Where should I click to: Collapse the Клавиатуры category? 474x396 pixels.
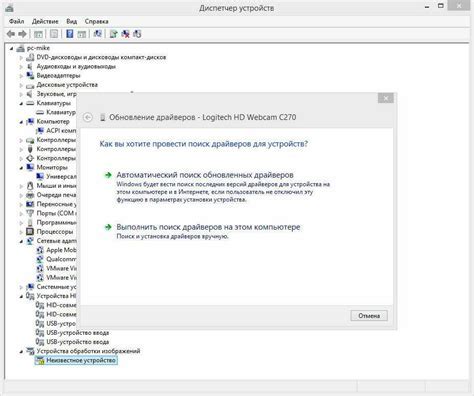click(x=21, y=103)
